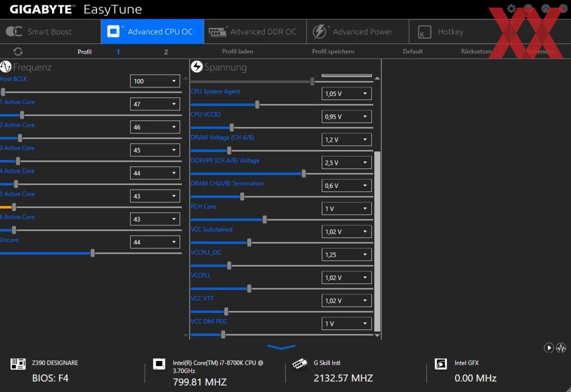Click the DDRVPP voltage slider handle

pos(304,173)
